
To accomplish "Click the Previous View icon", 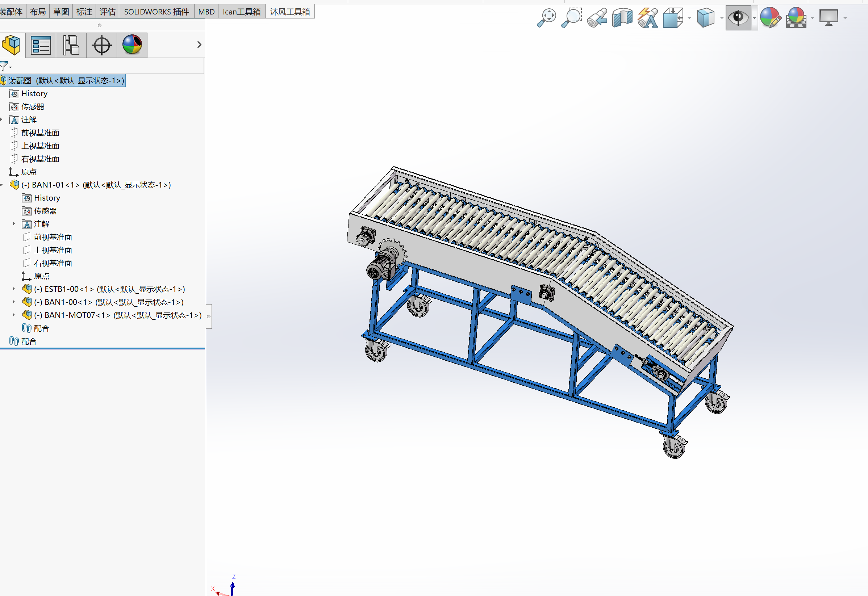I will click(597, 17).
